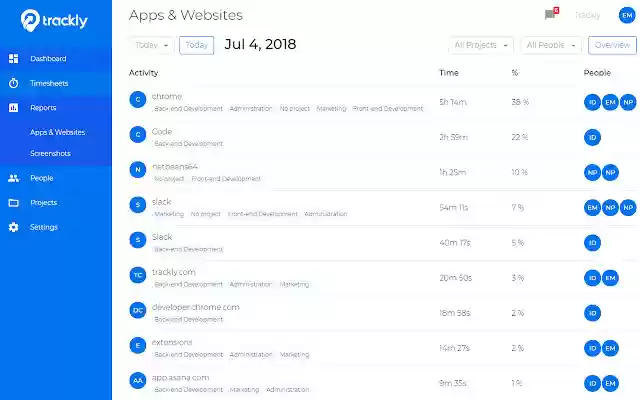Image resolution: width=640 pixels, height=400 pixels.
Task: Click the Code activity avatar icon
Action: pyautogui.click(x=138, y=135)
